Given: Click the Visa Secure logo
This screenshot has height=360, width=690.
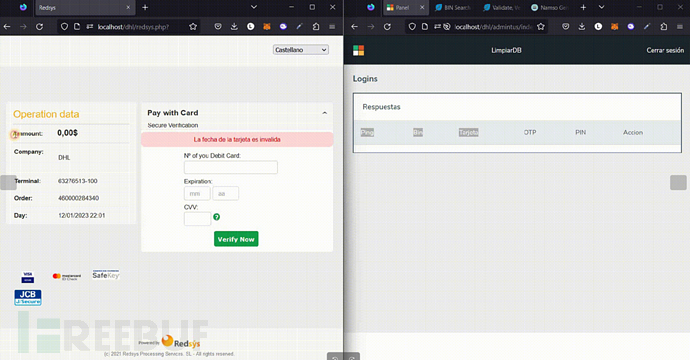Looking at the screenshot, I should click(x=28, y=277).
